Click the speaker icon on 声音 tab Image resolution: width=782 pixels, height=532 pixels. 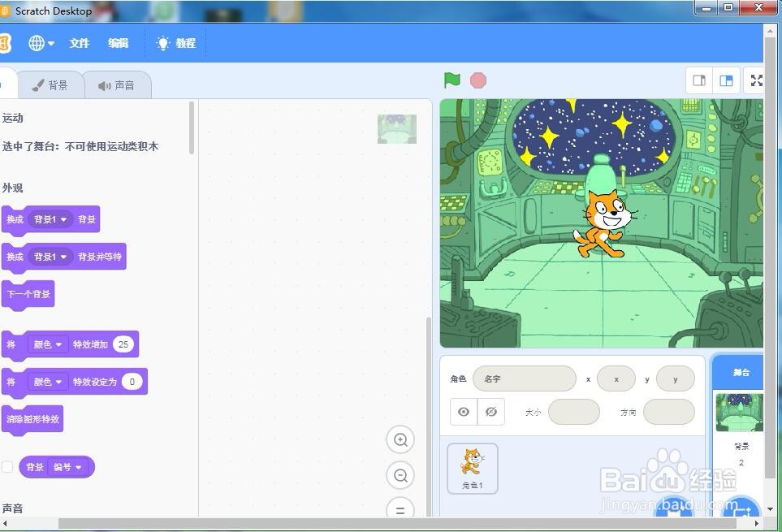(104, 86)
